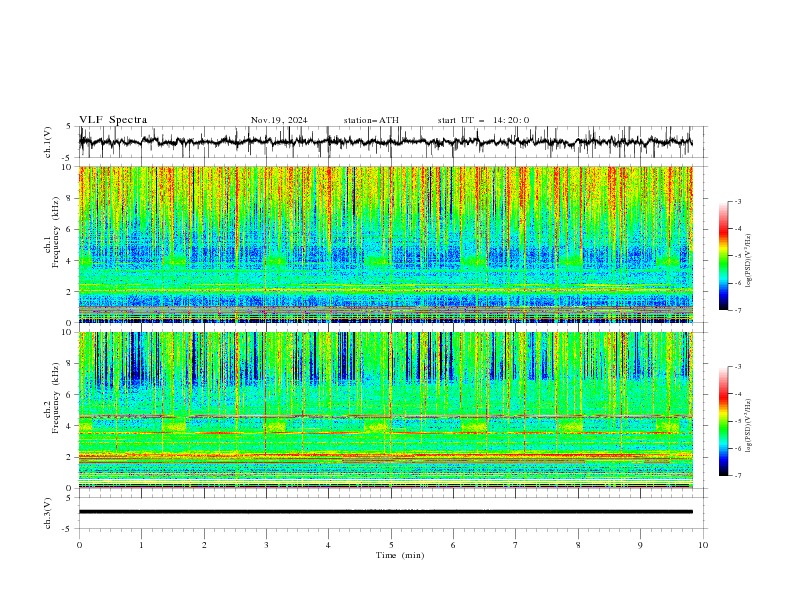Click the '-7' label on ch.1 colorbar
Image resolution: width=792 pixels, height=612 pixels.
point(738,311)
